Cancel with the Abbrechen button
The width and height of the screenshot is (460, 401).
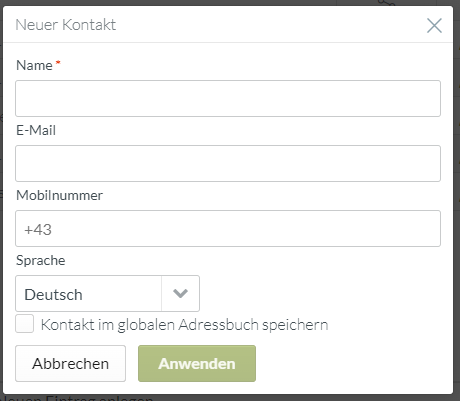tap(70, 363)
